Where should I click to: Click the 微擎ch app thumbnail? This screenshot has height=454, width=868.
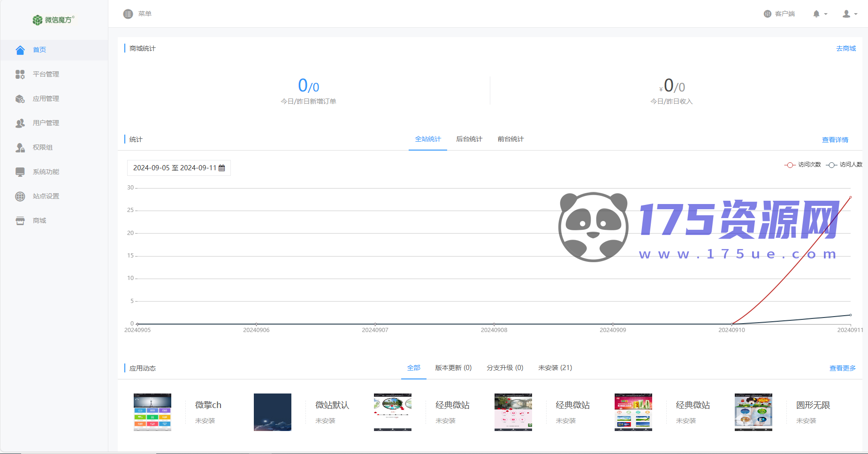point(152,412)
